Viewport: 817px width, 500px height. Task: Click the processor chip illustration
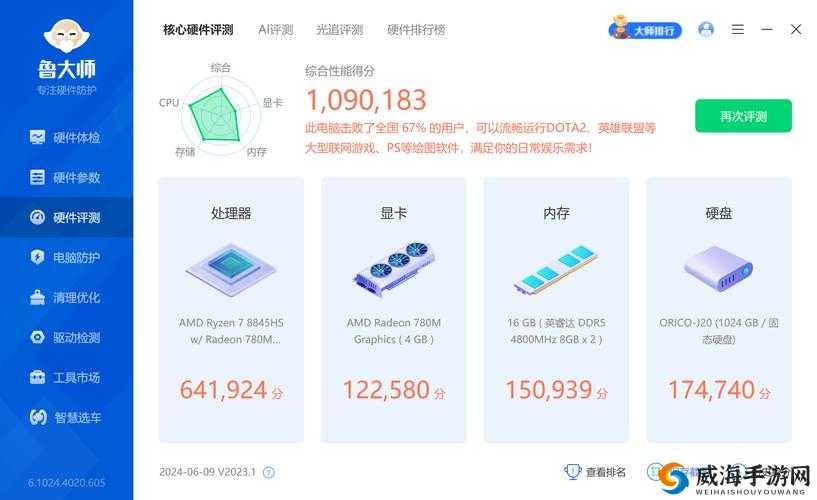coord(231,269)
